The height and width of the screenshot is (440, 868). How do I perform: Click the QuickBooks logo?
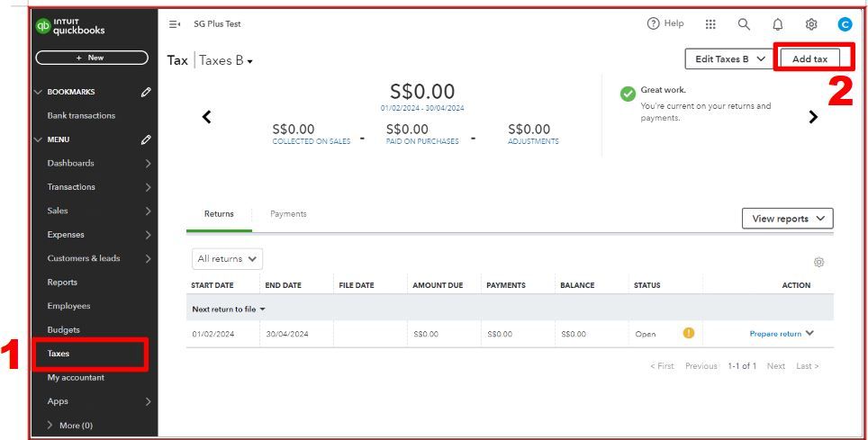(x=70, y=27)
